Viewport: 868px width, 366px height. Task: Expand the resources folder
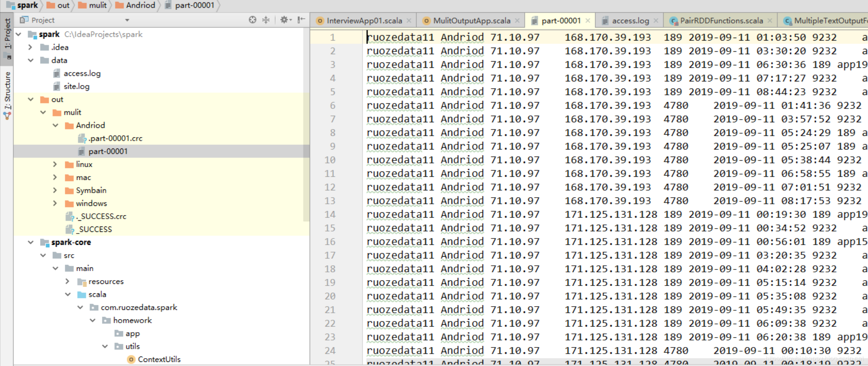(x=68, y=281)
